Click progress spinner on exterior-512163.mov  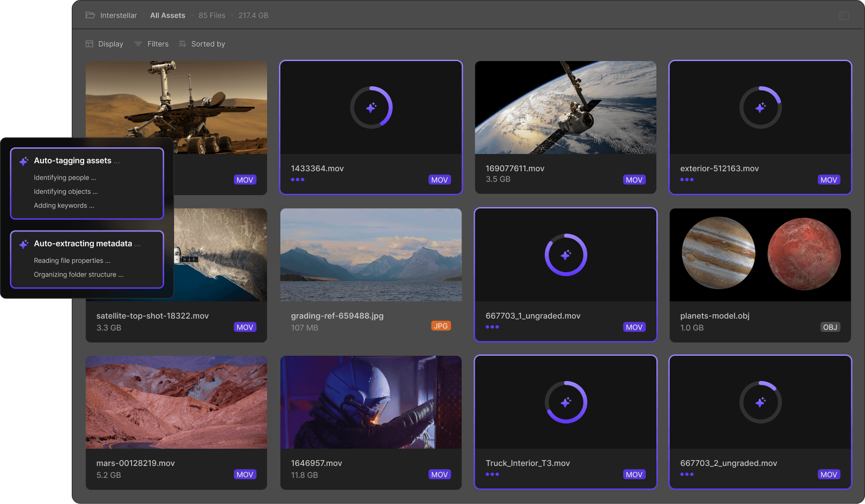[760, 108]
